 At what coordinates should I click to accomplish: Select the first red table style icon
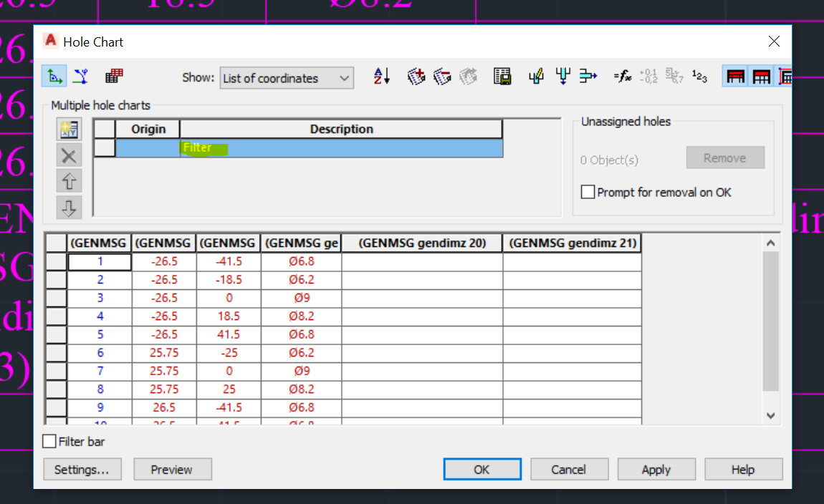point(734,75)
